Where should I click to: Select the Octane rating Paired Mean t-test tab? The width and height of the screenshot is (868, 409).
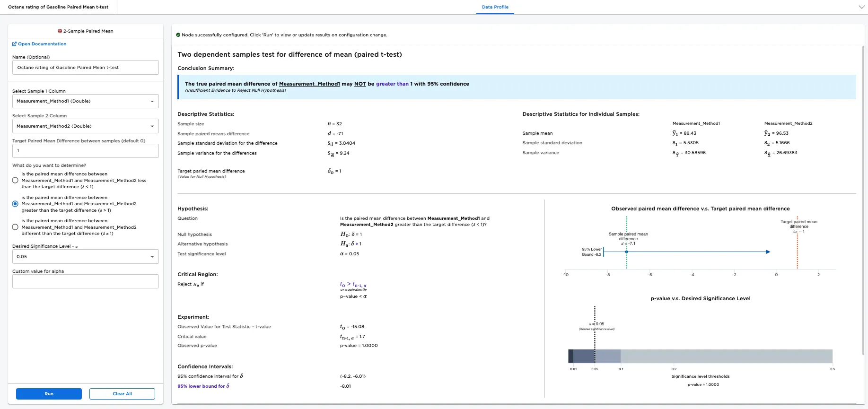(x=58, y=7)
